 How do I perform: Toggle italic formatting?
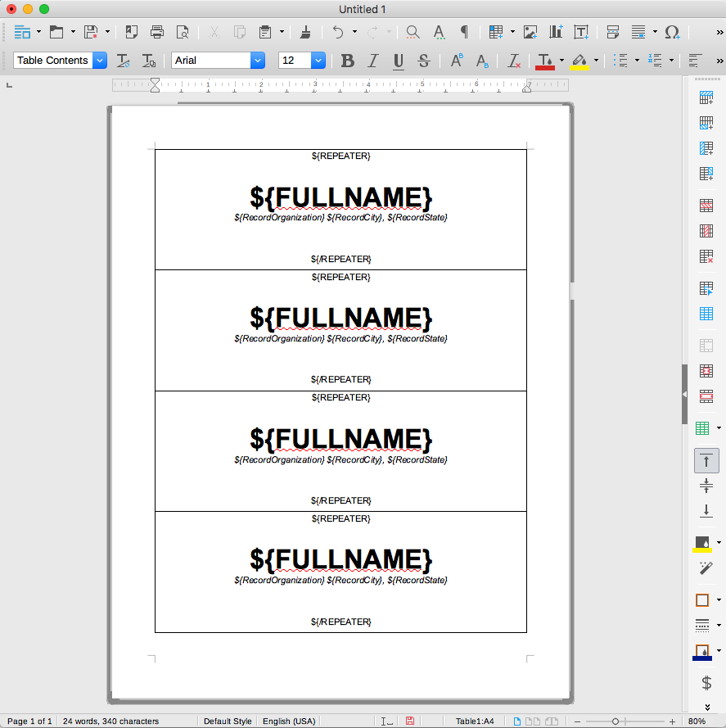[x=372, y=61]
